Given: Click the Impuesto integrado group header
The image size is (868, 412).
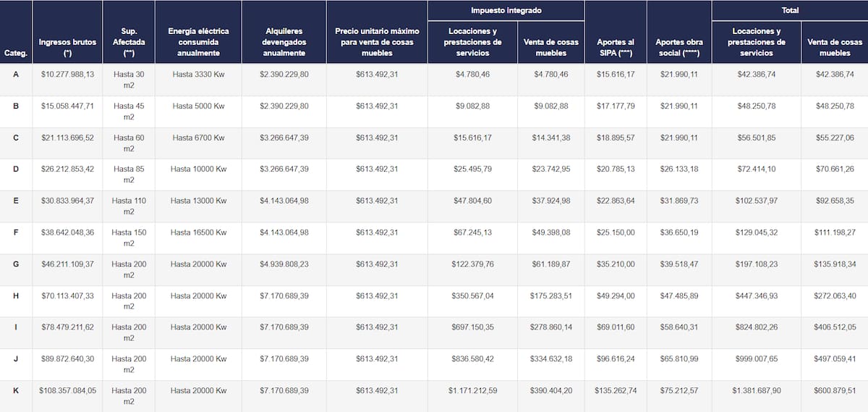Looking at the screenshot, I should pyautogui.click(x=506, y=11).
